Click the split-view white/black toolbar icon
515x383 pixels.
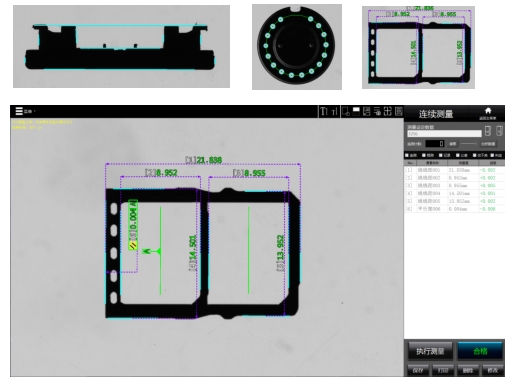[356, 111]
